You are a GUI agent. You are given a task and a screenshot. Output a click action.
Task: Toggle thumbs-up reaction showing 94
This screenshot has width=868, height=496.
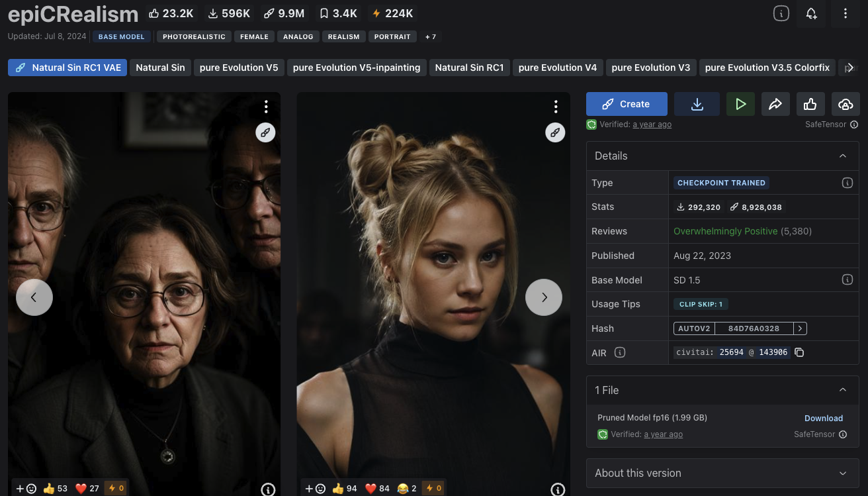[x=345, y=488]
